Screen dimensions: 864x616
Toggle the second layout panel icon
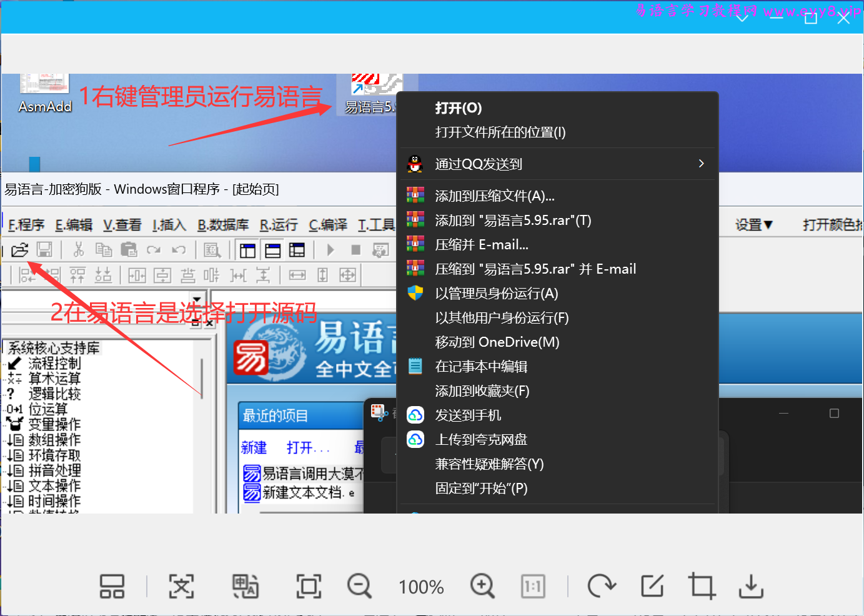[273, 251]
